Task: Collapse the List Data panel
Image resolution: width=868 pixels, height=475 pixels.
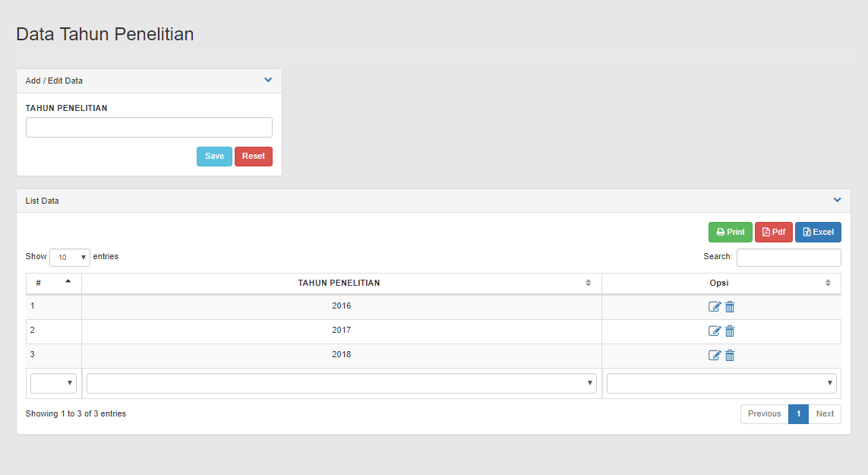Action: tap(837, 200)
